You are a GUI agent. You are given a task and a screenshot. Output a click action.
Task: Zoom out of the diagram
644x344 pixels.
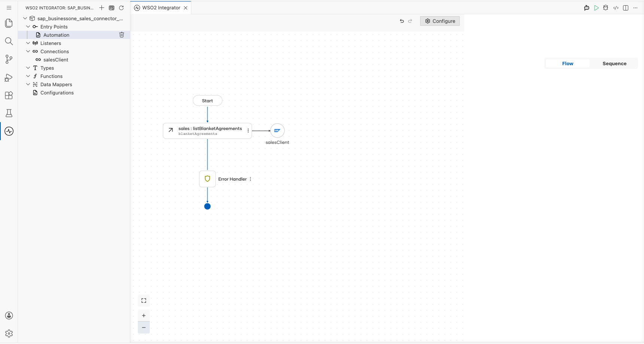(144, 328)
